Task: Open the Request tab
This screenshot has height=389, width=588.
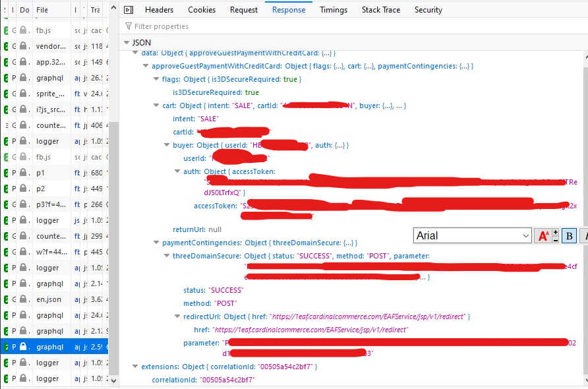Action: point(244,10)
